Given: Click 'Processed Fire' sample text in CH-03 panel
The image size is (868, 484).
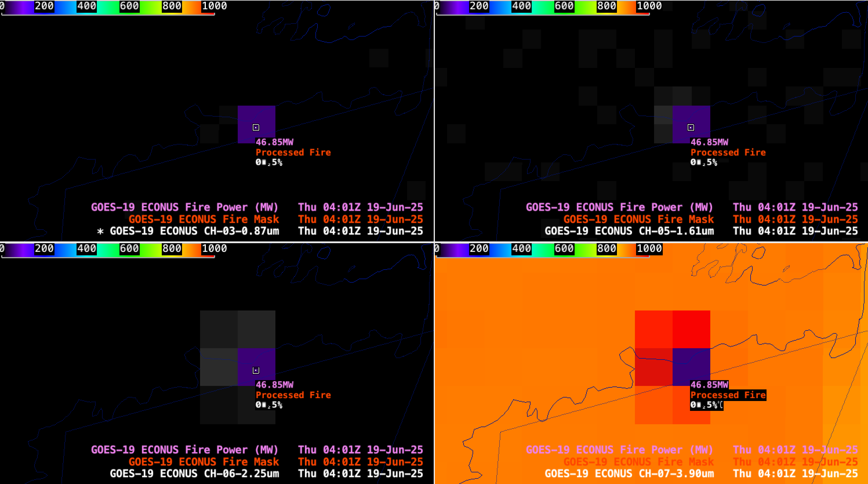Looking at the screenshot, I should click(x=293, y=152).
